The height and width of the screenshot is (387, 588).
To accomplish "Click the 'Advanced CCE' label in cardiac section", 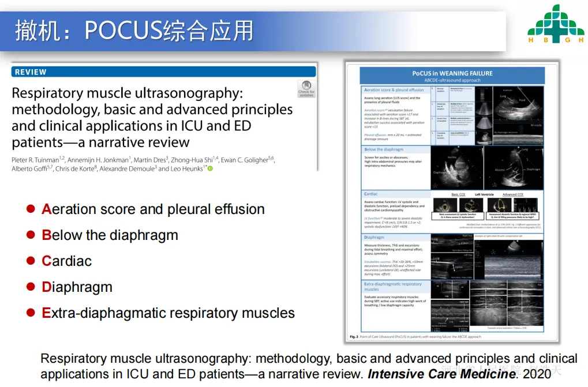I will (x=512, y=194).
